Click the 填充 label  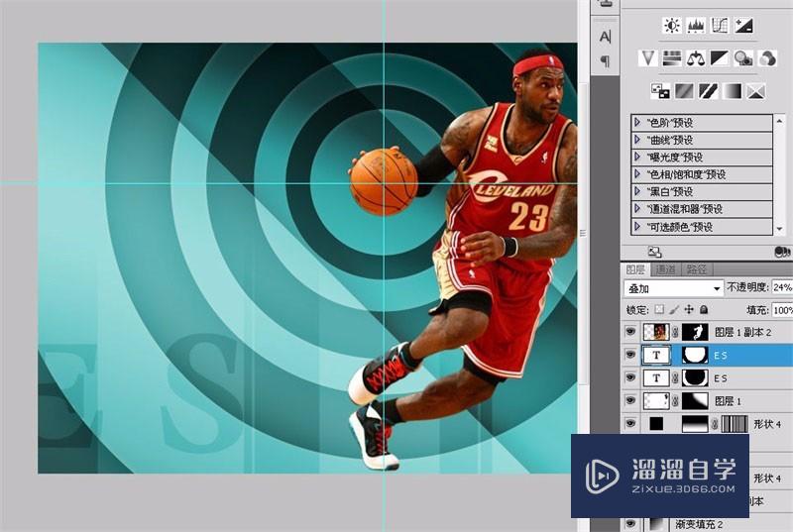click(757, 310)
